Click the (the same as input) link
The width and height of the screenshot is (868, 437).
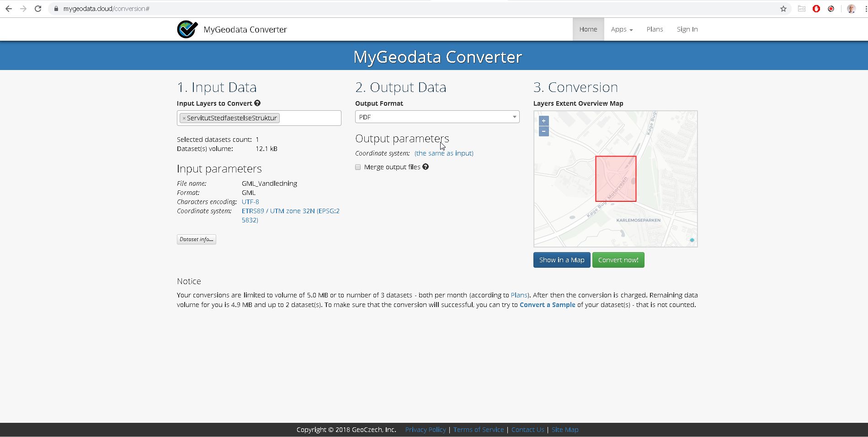pos(444,153)
